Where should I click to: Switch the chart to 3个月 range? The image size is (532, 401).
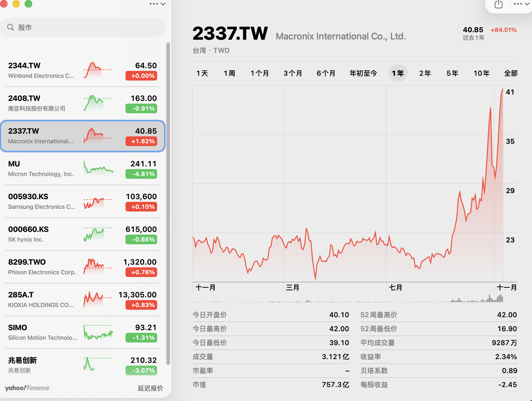[293, 73]
